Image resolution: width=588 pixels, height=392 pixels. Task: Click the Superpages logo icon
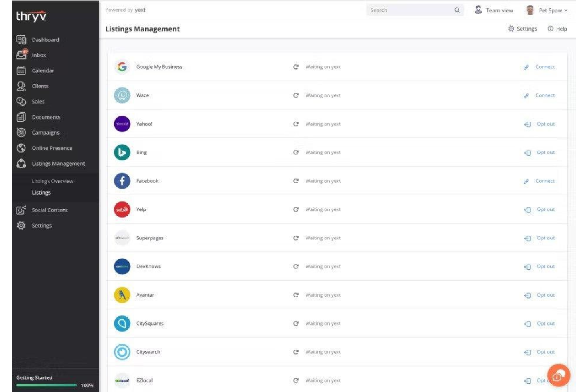coord(122,238)
